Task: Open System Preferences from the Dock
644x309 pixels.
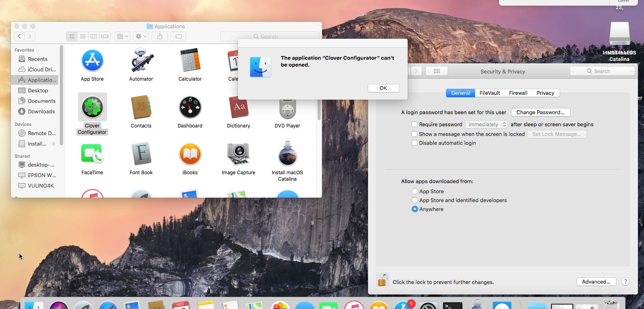Action: [x=428, y=305]
